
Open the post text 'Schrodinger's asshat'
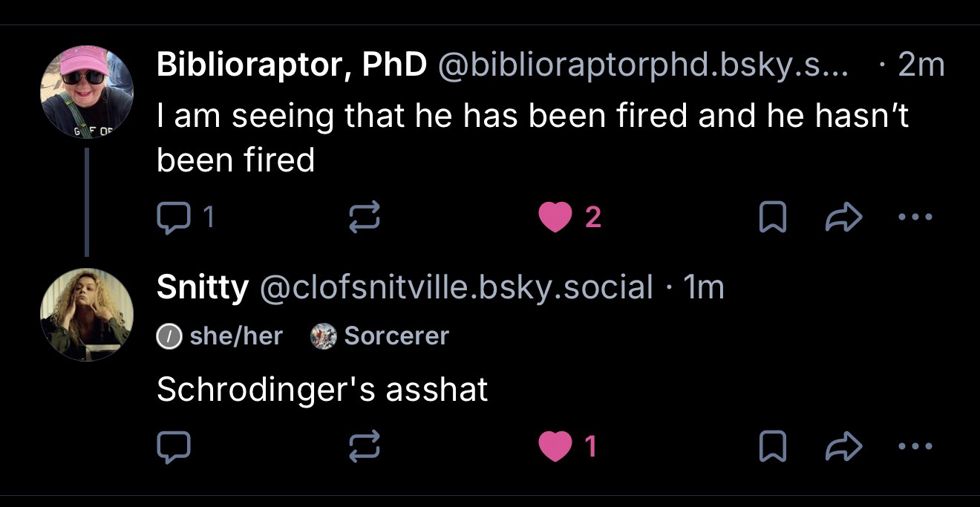(322, 390)
